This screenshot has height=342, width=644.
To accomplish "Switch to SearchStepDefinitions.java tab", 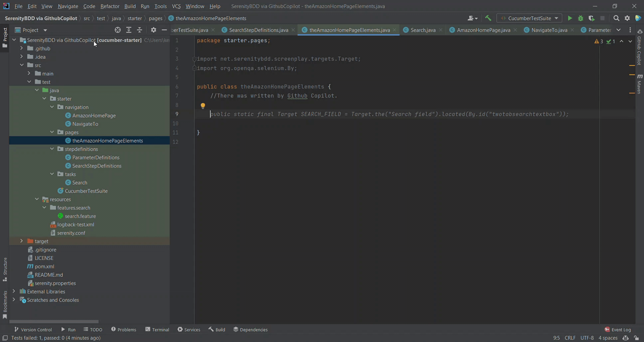I will point(258,30).
